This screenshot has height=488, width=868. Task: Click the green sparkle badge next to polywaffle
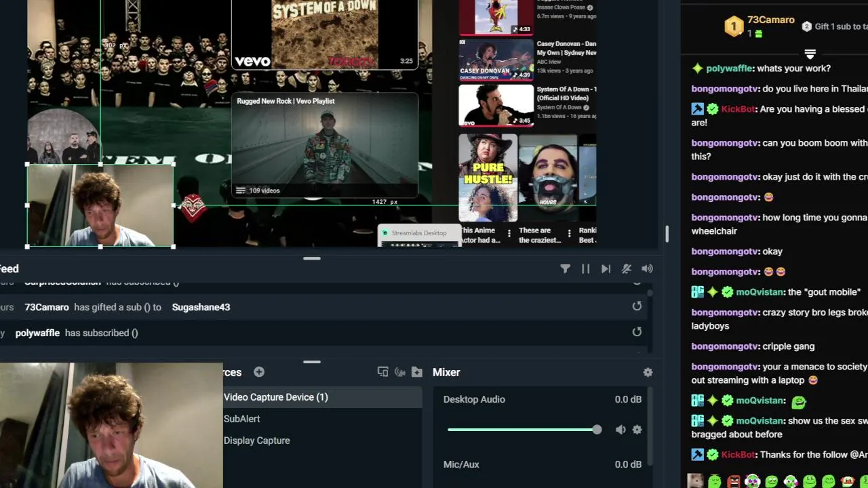[x=697, y=68]
